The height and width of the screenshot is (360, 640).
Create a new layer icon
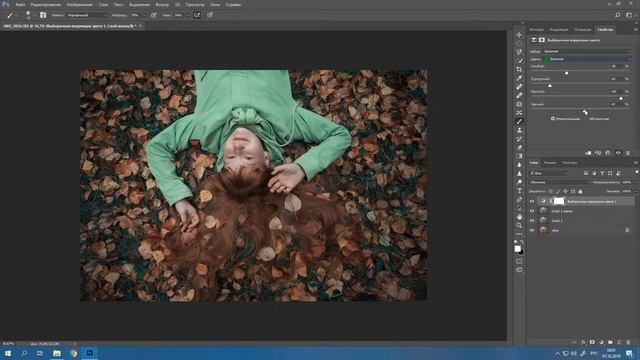[619, 342]
